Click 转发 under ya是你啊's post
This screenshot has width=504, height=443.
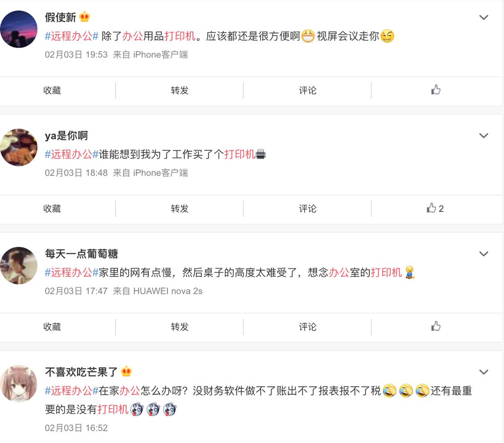[x=180, y=208]
